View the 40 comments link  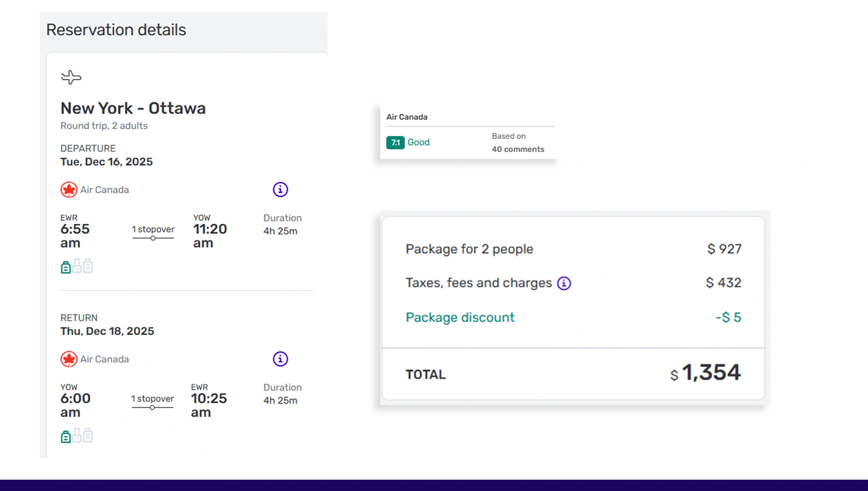click(x=518, y=149)
